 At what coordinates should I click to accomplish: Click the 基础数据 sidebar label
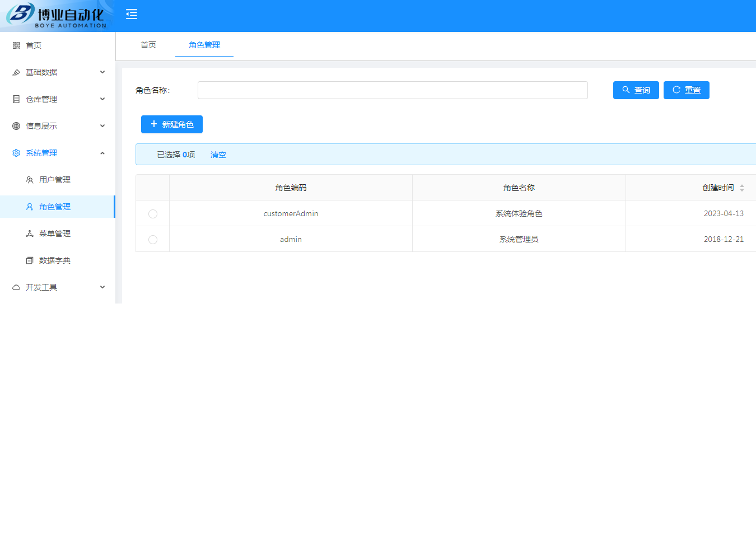click(41, 72)
